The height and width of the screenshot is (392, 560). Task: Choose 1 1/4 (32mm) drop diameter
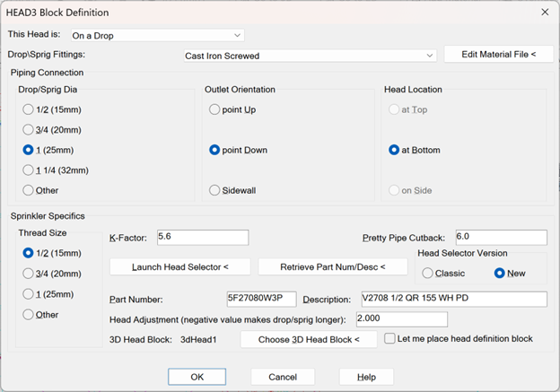30,170
